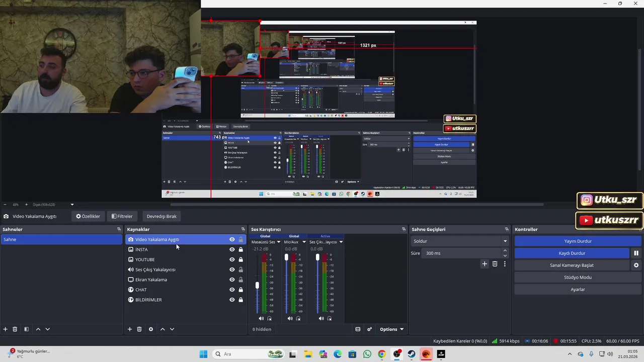Viewport: 644px width, 362px height.
Task: Open source properties gear in Kaynaklar toolbar
Action: 150,329
